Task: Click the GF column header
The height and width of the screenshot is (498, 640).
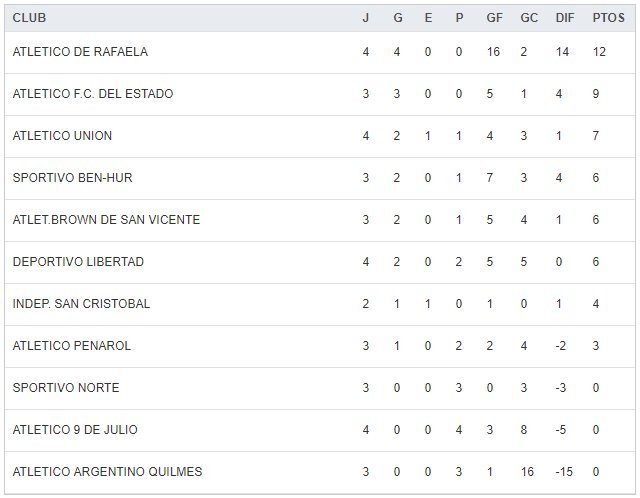Action: [x=496, y=17]
